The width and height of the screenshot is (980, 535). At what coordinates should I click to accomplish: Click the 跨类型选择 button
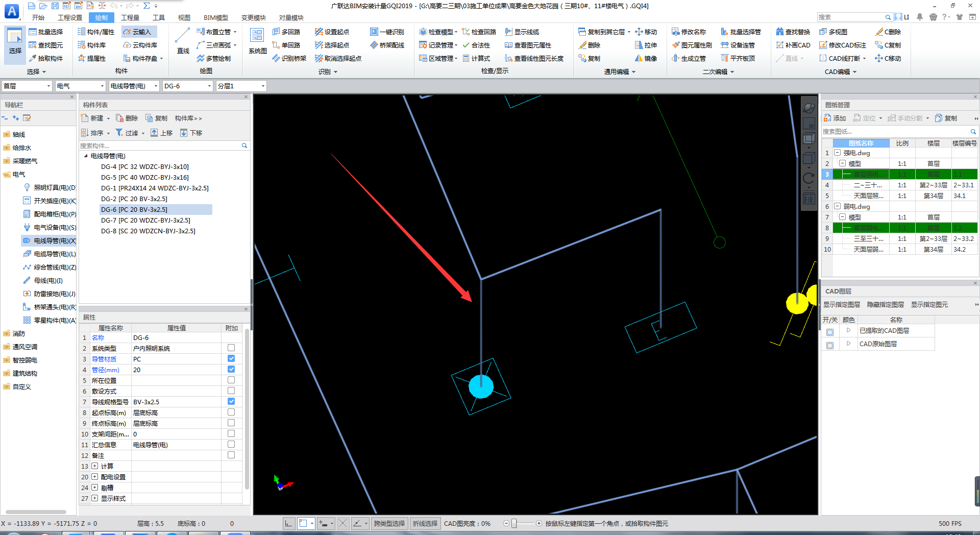(x=389, y=523)
